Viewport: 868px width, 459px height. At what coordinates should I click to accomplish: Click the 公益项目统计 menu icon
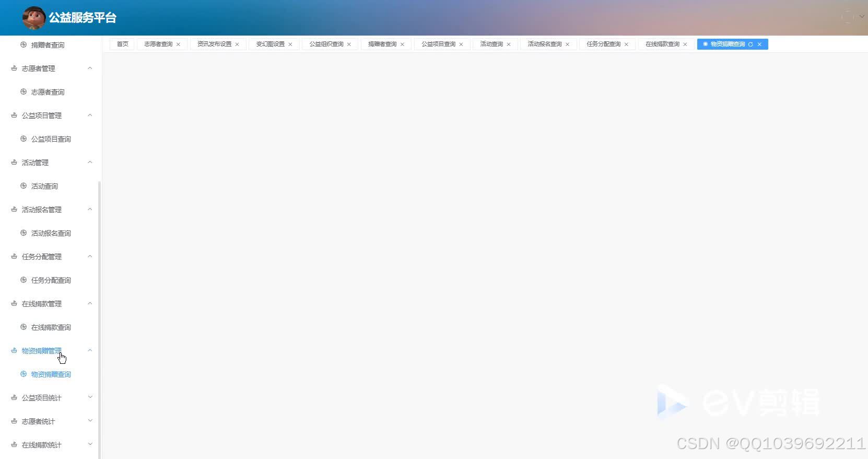tap(14, 398)
